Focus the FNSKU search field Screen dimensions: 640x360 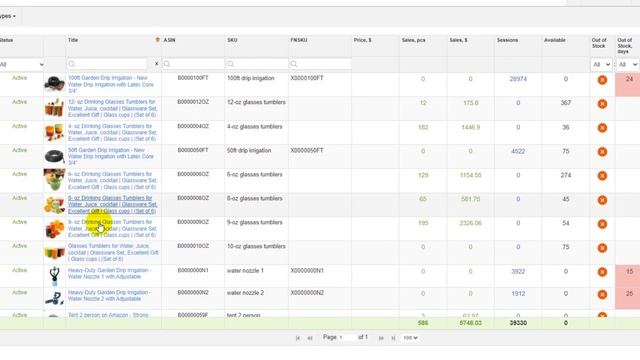(x=320, y=64)
